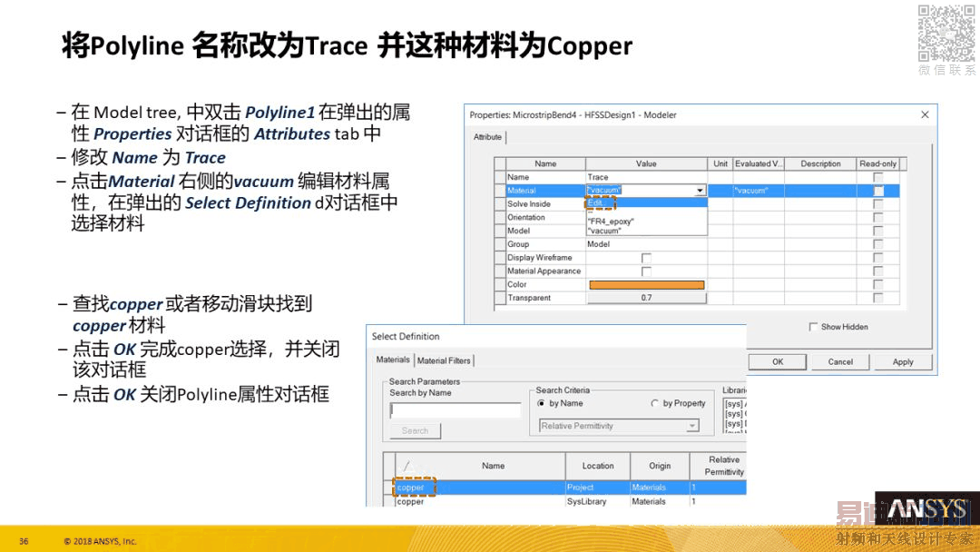The image size is (980, 552).
Task: Click the Transparent 0.7 value button
Action: coord(646,298)
